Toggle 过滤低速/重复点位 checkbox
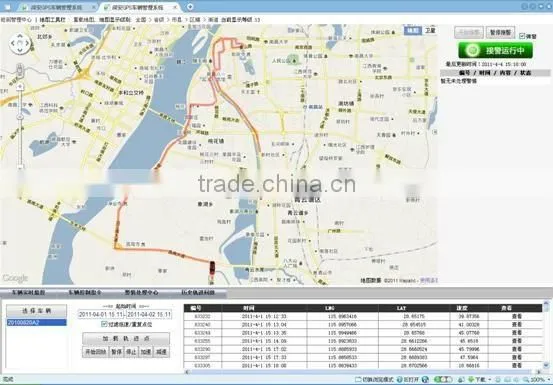553x385 pixels. coord(104,324)
